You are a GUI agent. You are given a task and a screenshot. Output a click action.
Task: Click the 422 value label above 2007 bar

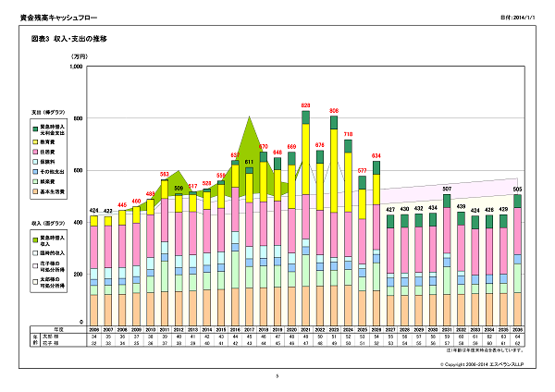click(x=108, y=211)
